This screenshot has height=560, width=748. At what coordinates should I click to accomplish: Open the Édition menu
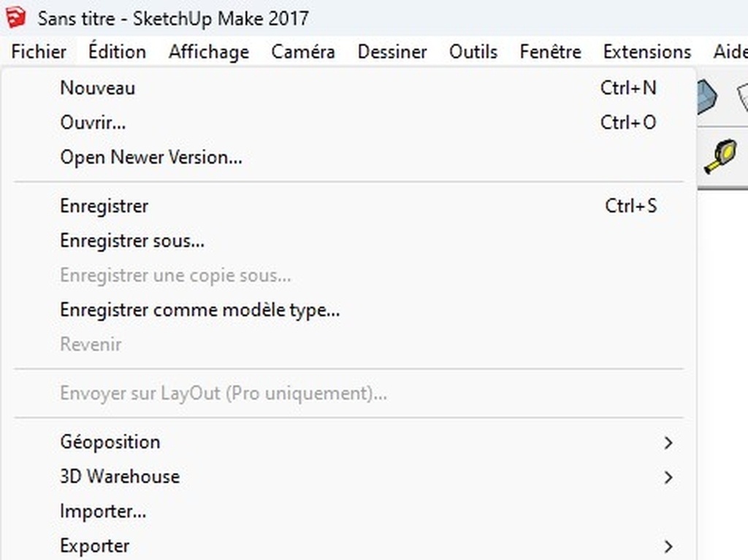point(118,52)
